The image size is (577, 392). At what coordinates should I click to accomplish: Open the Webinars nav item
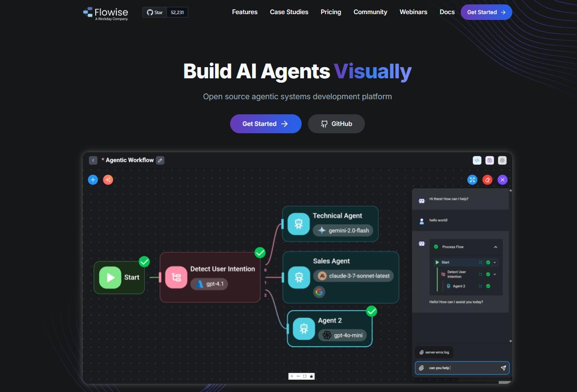(x=413, y=12)
